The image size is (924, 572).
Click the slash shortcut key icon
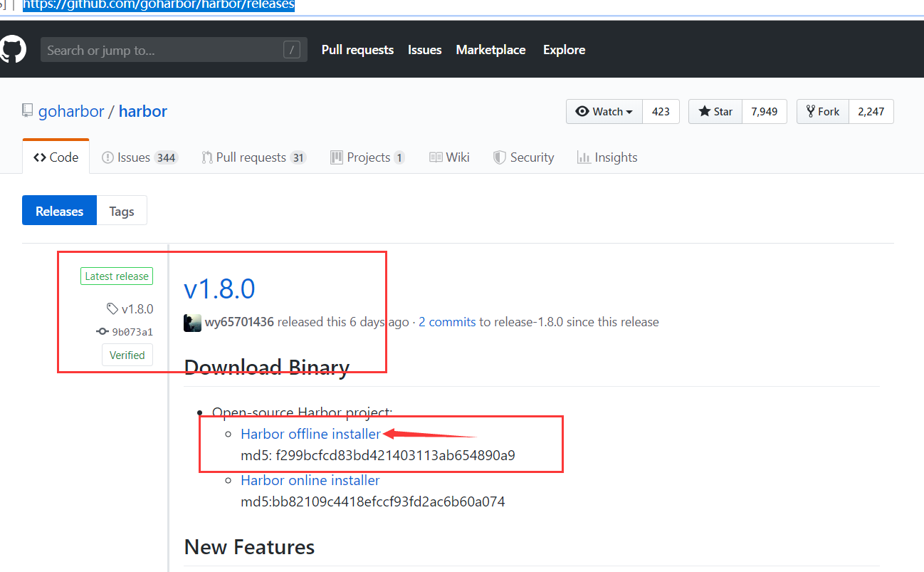coord(291,50)
